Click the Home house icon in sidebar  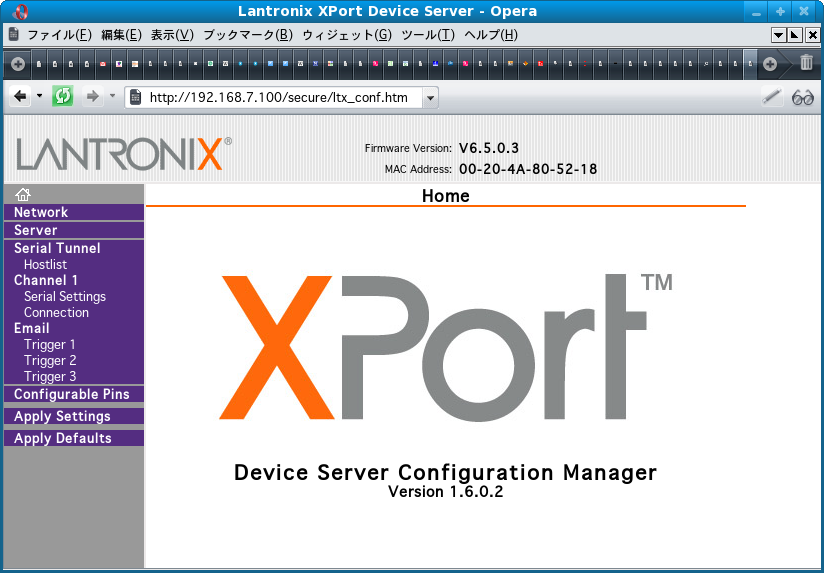coord(22,195)
